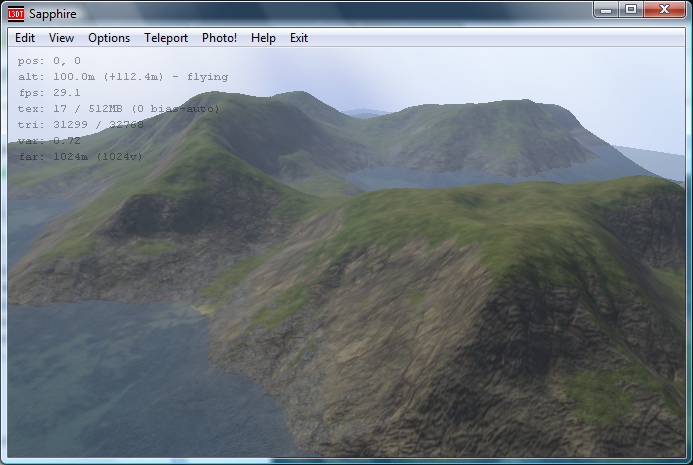Click the red L3DT app icon in title bar
The width and height of the screenshot is (693, 465).
click(16, 12)
